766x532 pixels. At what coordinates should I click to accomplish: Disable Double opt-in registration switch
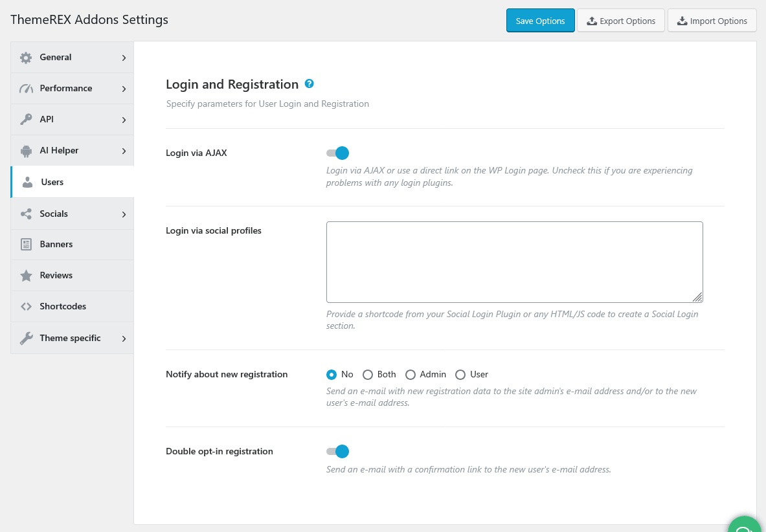(x=337, y=452)
